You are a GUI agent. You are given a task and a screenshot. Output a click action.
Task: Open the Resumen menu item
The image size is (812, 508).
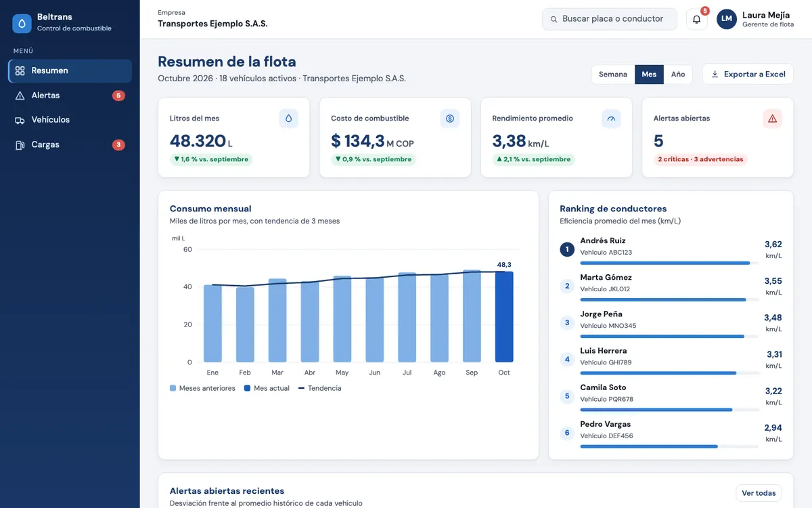pos(70,70)
